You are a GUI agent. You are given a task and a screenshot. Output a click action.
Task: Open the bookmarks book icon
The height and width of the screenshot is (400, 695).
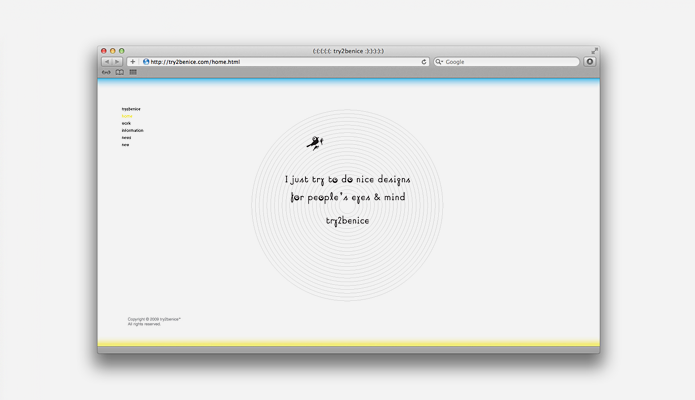tap(120, 72)
